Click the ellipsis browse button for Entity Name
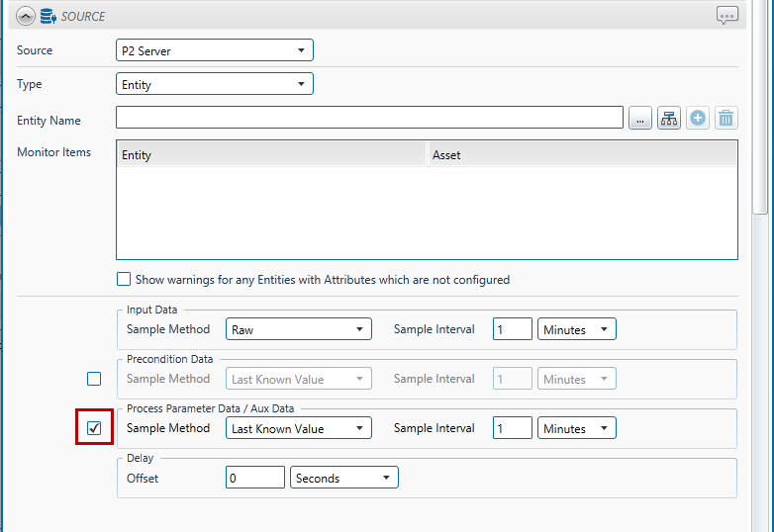Viewport: 774px width, 532px height. [639, 119]
